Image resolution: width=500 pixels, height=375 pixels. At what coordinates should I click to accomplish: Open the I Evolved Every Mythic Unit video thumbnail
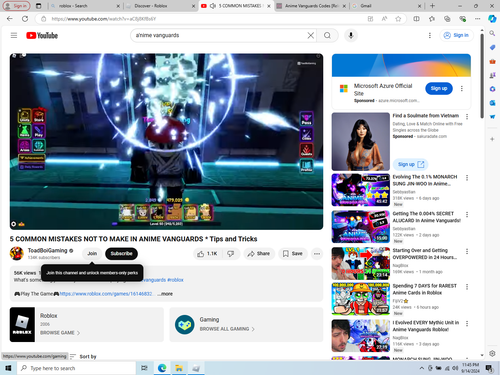[361, 336]
